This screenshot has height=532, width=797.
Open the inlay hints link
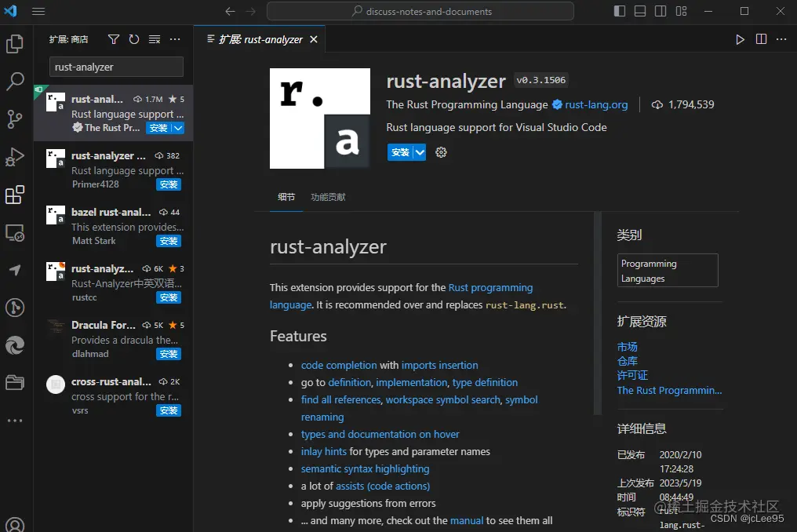coord(324,452)
